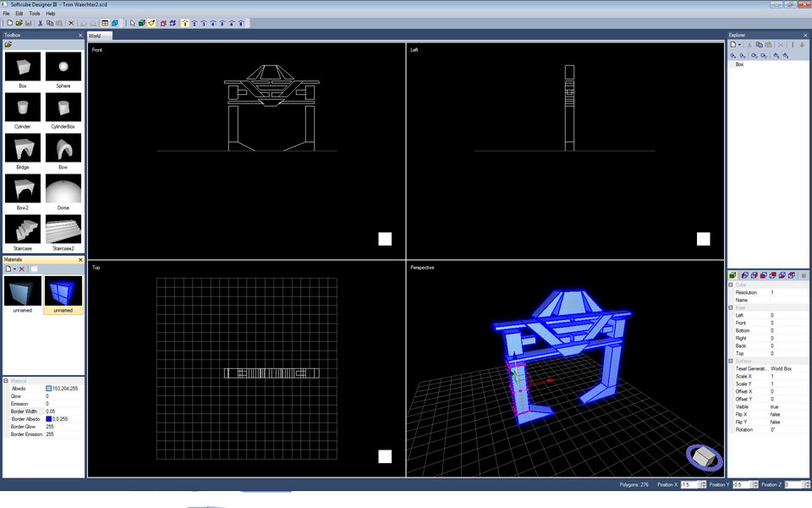Select the Box item in Explorer
Viewport: 812px width, 508px height.
click(739, 64)
